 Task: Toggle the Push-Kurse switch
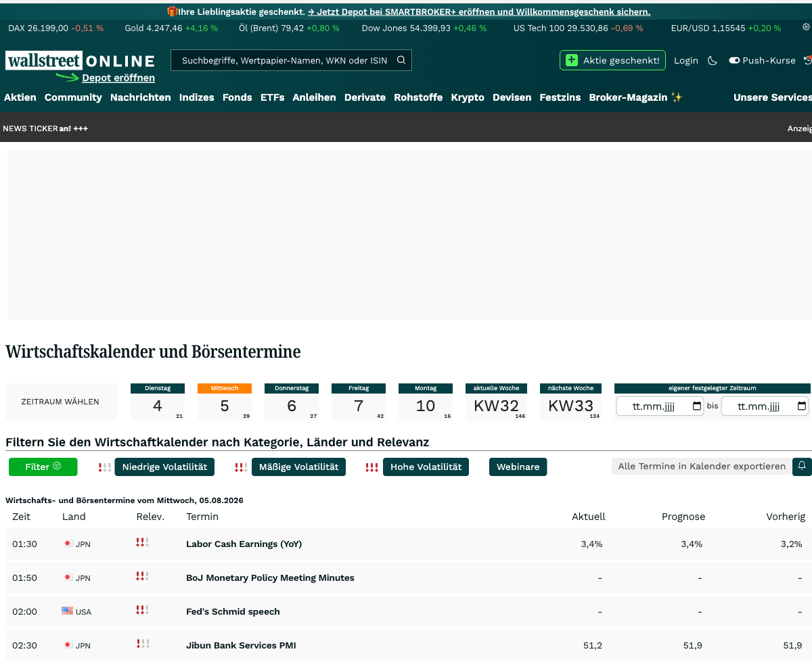pyautogui.click(x=734, y=60)
